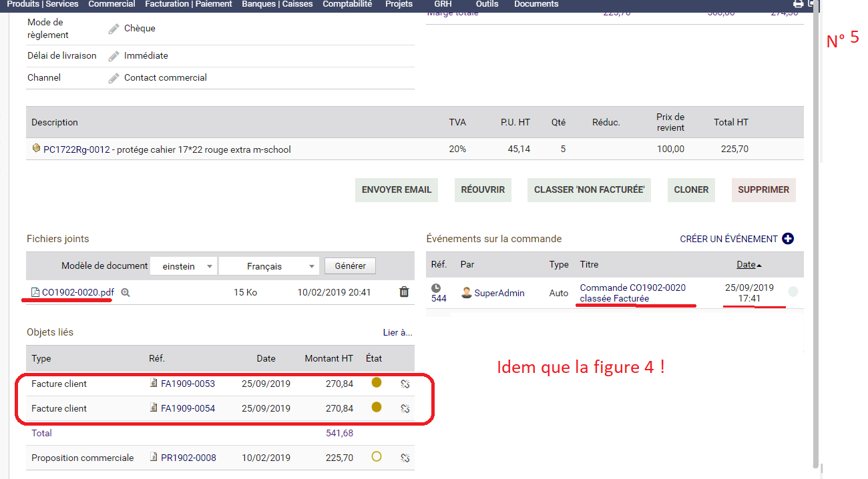Unlink invoice FA1909-0053 via chain icon
The height and width of the screenshot is (479, 868).
tap(405, 384)
